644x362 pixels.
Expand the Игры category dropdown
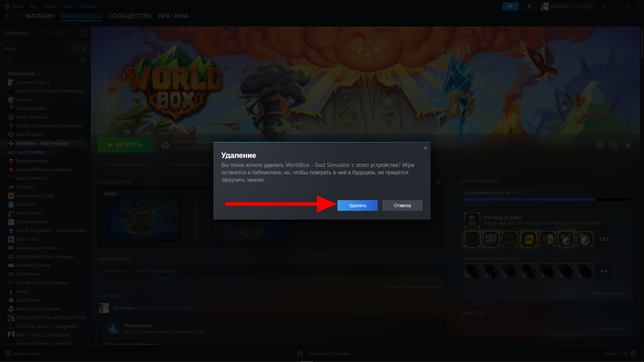[x=65, y=48]
